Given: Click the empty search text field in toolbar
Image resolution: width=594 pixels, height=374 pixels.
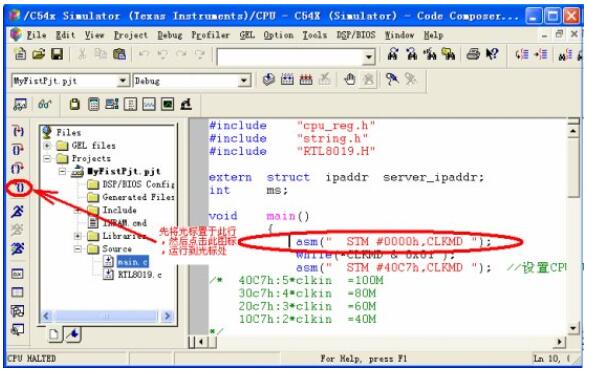Looking at the screenshot, I should click(291, 57).
